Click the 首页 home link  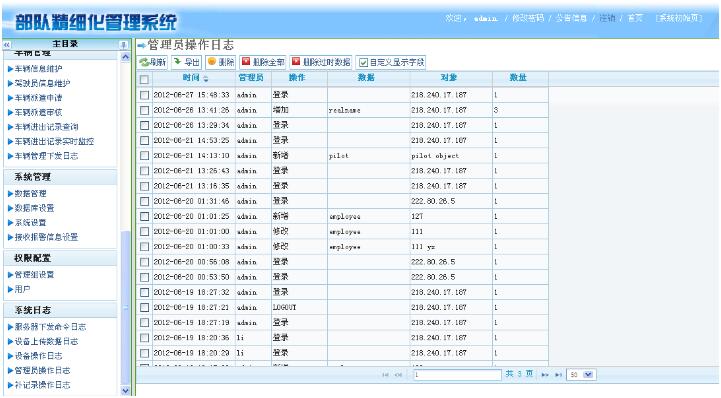coord(635,18)
